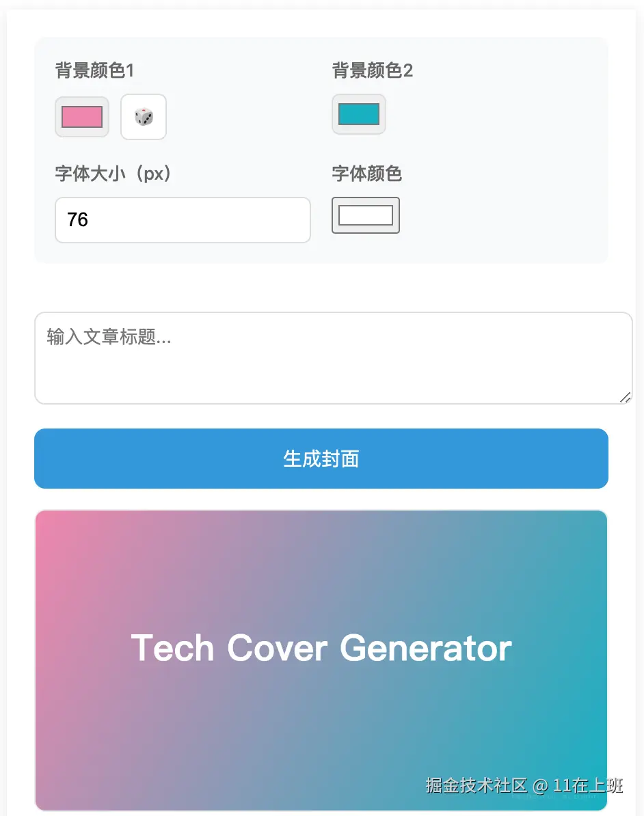Click the 字体大小（px）label
Screen dimensions: 644x816
113,174
